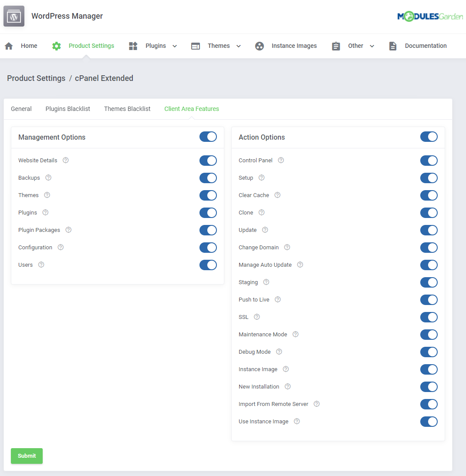This screenshot has height=476, width=466.
Task: Toggle the Users option switch
Action: (x=208, y=265)
